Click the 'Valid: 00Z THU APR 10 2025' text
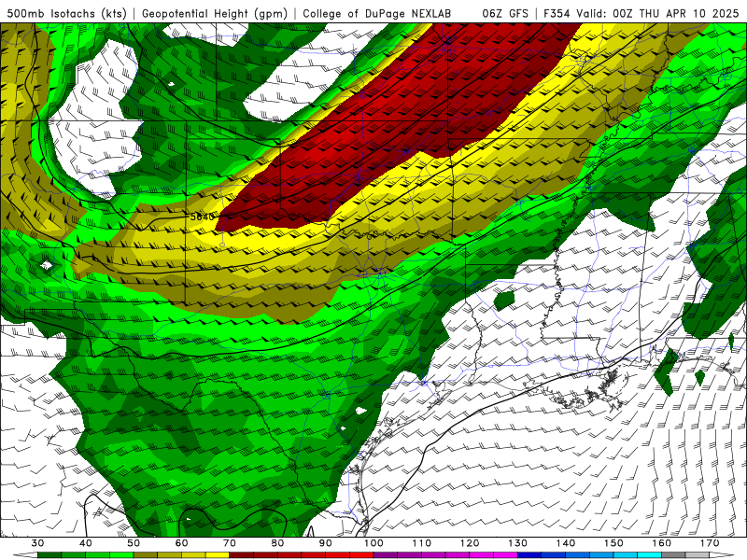This screenshot has height=560, width=747. click(657, 14)
